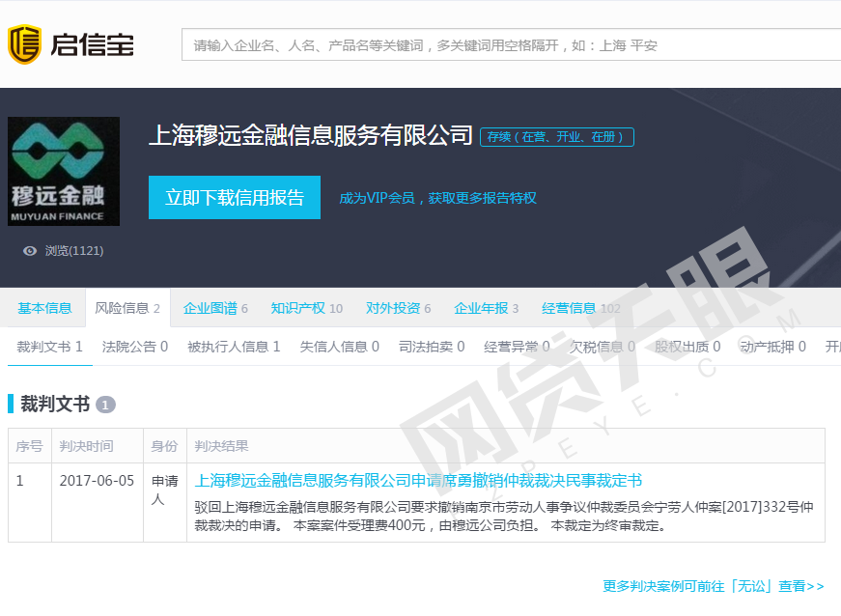Select the 裁判文书 sub-tab

click(50, 347)
